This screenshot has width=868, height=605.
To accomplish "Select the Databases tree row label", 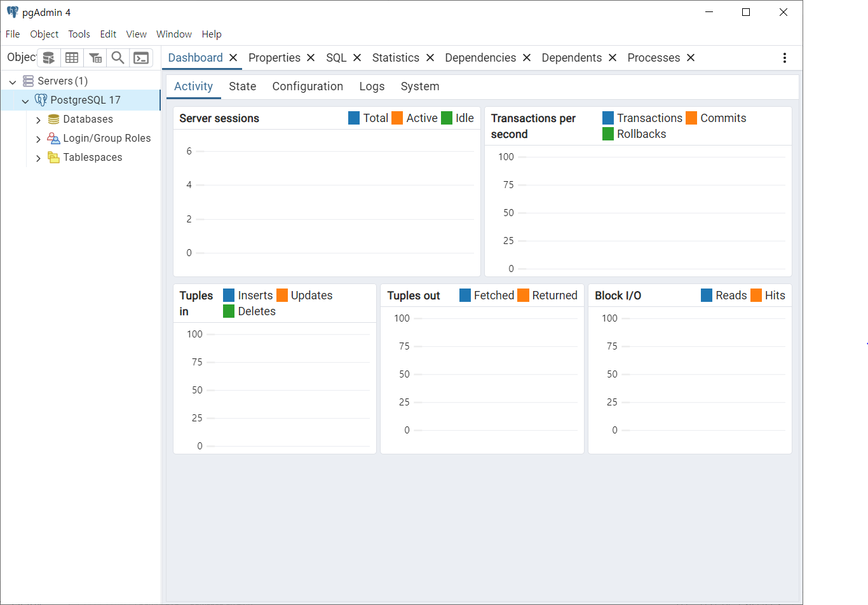I will [x=88, y=119].
